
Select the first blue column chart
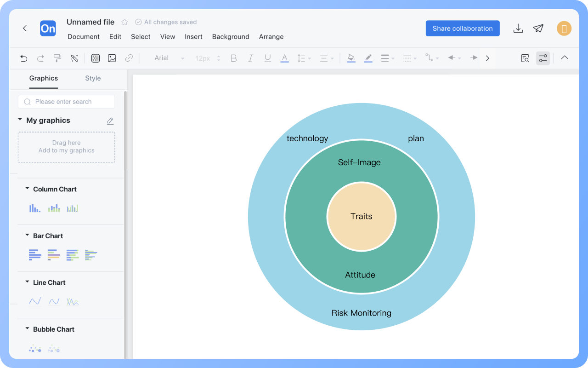click(x=35, y=208)
